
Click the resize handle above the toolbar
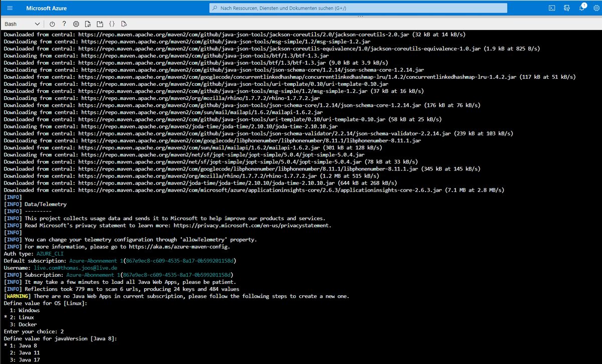pyautogui.click(x=359, y=17)
